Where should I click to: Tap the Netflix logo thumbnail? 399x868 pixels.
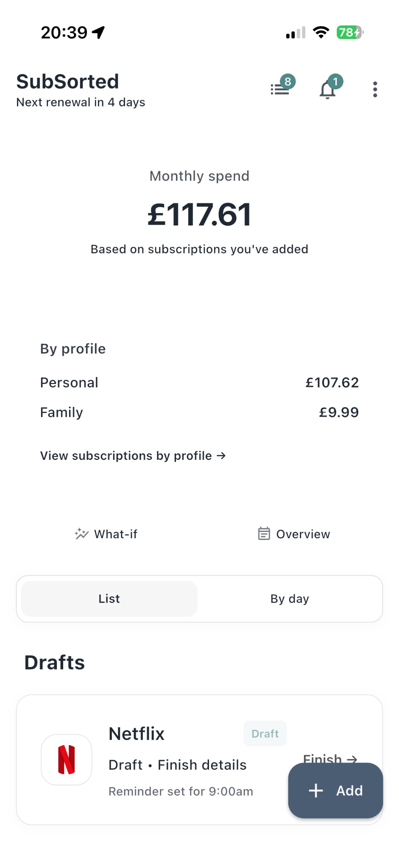pos(67,759)
